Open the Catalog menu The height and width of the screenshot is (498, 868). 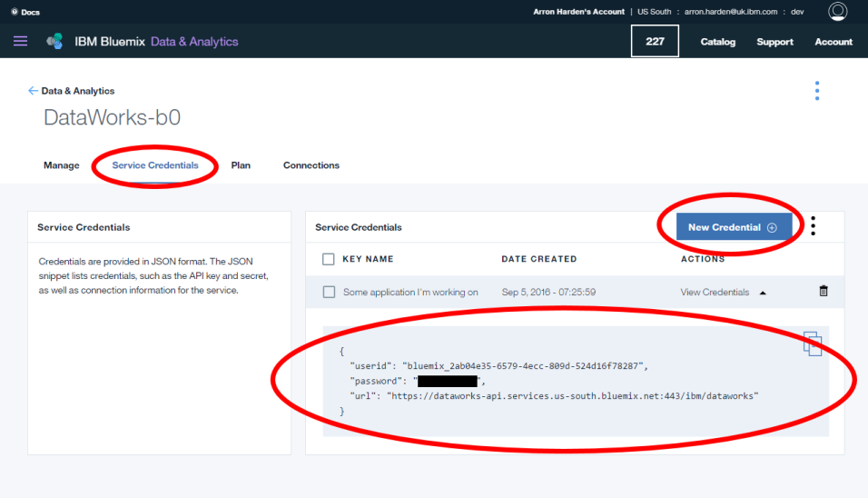coord(718,42)
